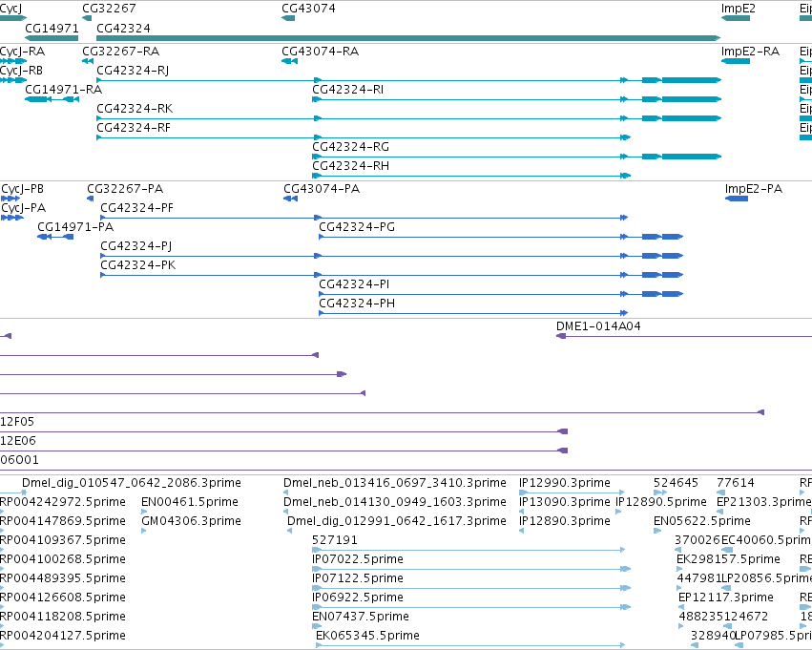Open EST EK065345.5prime

point(367,637)
